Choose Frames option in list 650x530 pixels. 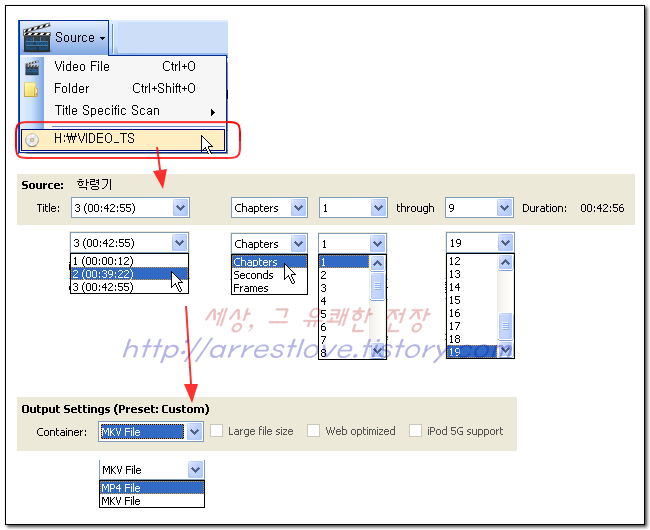pyautogui.click(x=269, y=288)
